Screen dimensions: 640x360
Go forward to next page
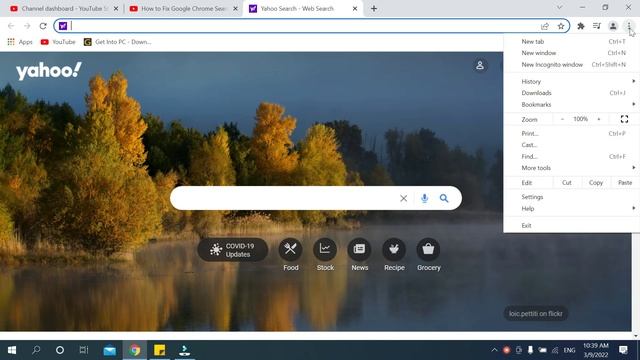pos(27,26)
